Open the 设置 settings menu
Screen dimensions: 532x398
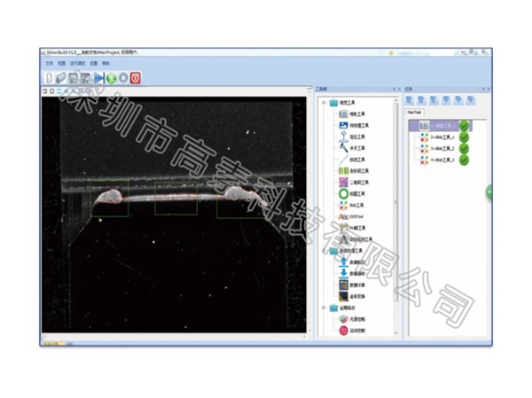[94, 64]
